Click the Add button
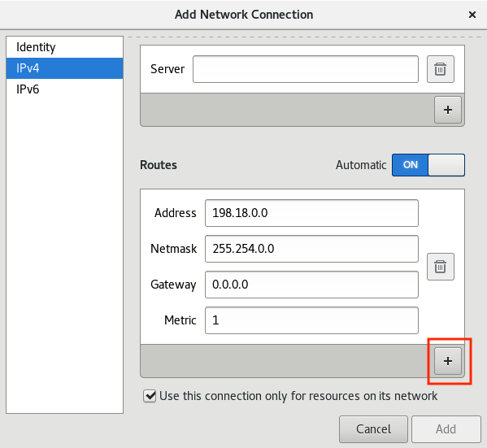The height and width of the screenshot is (448, 487). [446, 429]
